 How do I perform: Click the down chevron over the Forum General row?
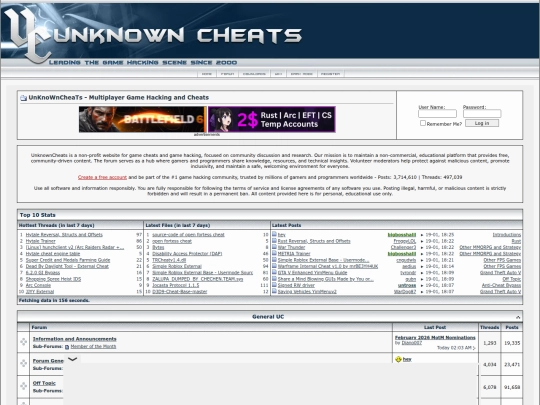(x=72, y=359)
